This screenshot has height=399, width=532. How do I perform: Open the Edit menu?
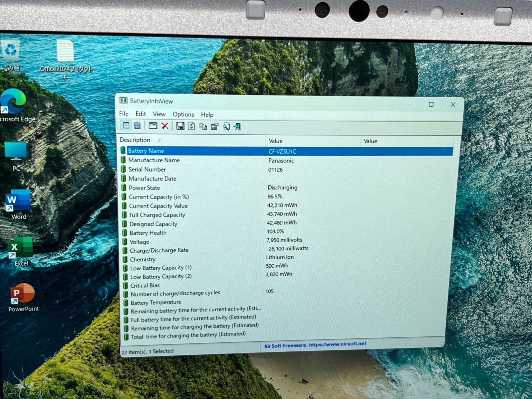(x=141, y=114)
